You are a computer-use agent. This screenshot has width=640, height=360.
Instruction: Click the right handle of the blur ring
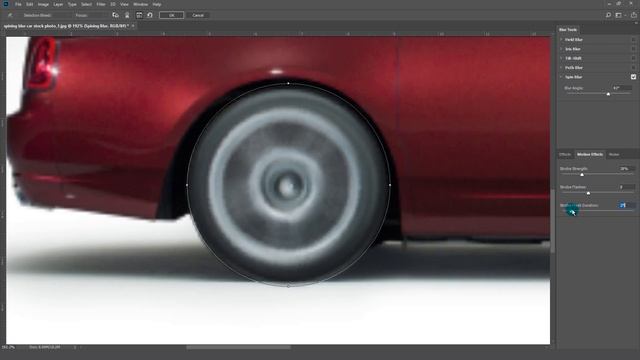click(390, 185)
